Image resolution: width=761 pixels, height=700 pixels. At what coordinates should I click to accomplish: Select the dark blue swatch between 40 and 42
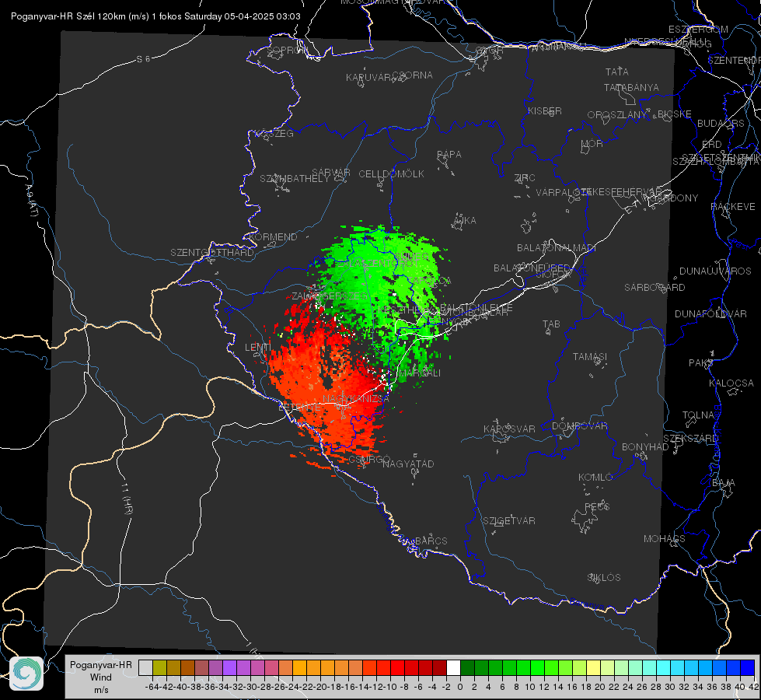pos(748,667)
